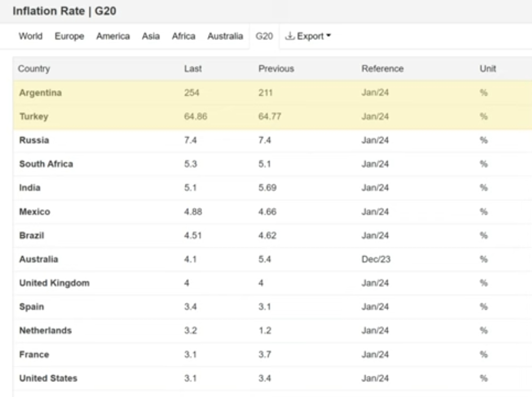Viewport: 532px width, 397px height.
Task: Click Netherlands' previous value 1.2
Action: [x=265, y=330]
